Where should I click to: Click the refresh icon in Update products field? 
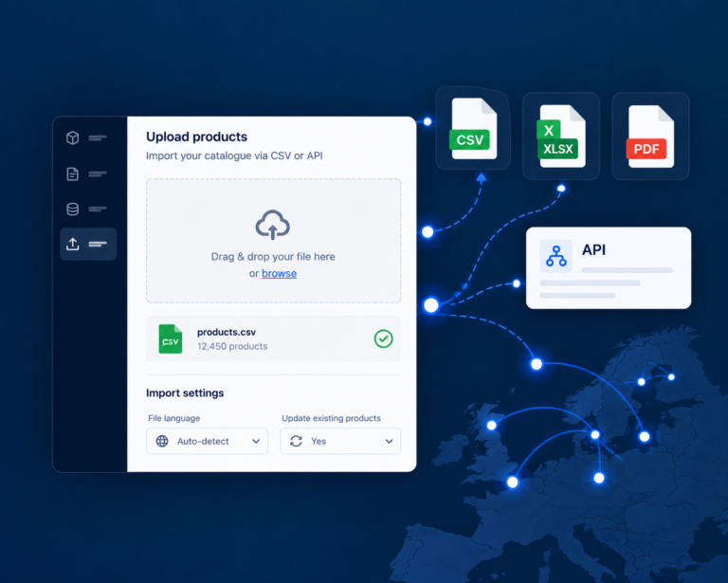coord(296,441)
